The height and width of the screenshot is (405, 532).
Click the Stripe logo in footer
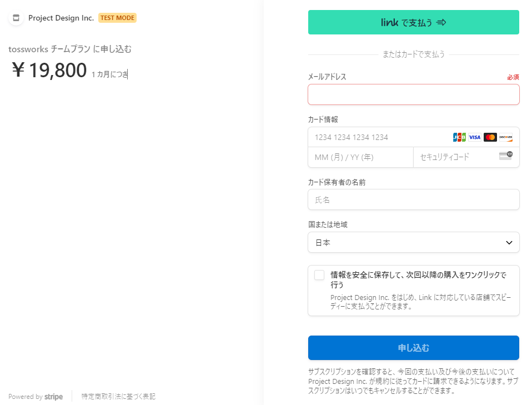(x=54, y=397)
